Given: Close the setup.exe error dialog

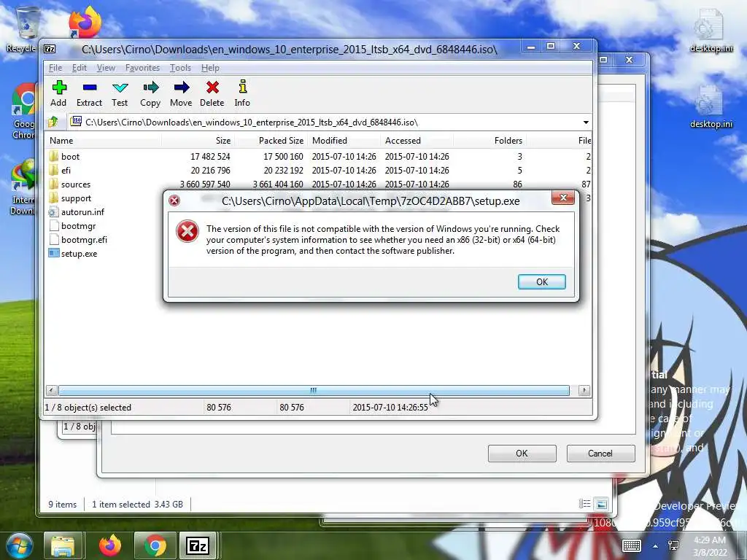Looking at the screenshot, I should [563, 198].
